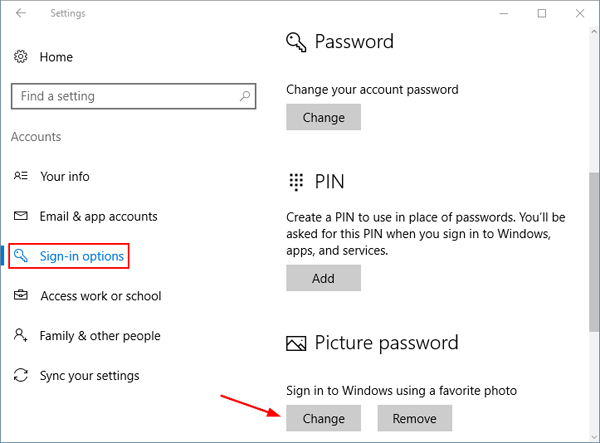Click the Home gear icon

coord(20,57)
